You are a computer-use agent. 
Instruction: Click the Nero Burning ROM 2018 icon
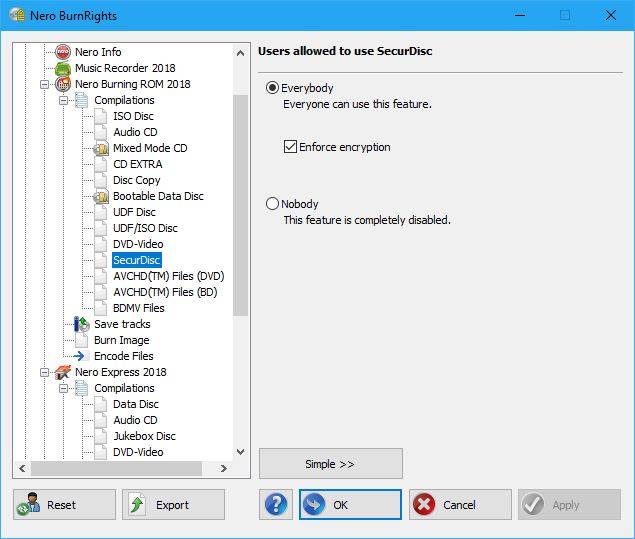[x=63, y=84]
